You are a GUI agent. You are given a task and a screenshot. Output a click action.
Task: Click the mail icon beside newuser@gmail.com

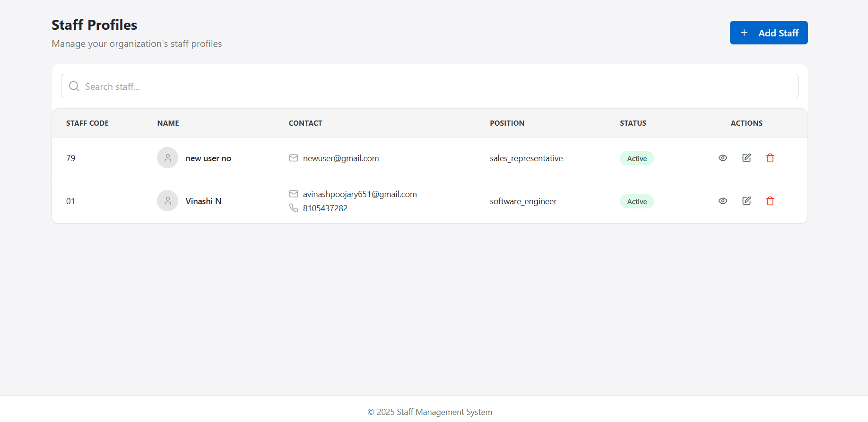(x=294, y=158)
